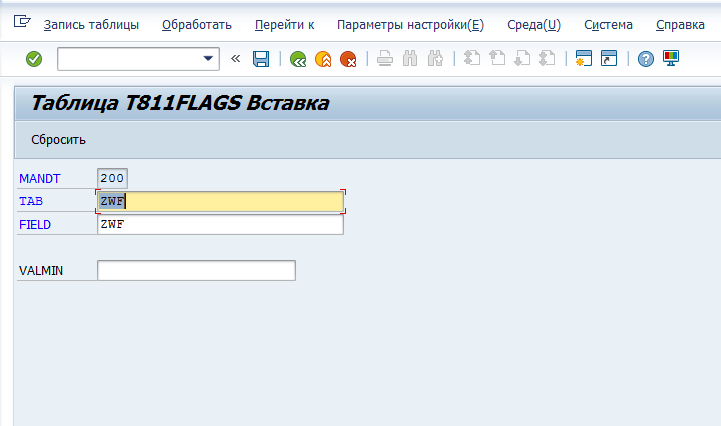721x426 pixels.
Task: Click the orange Exit icon
Action: (323, 59)
